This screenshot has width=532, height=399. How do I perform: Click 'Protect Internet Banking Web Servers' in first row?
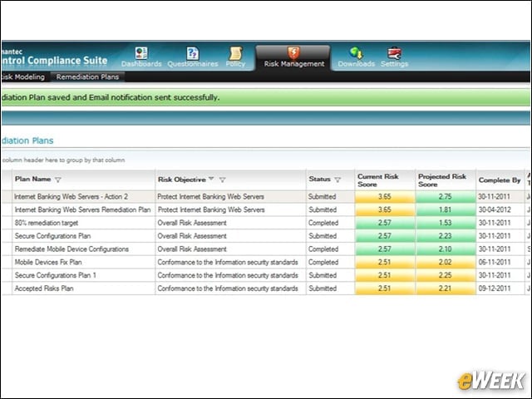pyautogui.click(x=210, y=196)
